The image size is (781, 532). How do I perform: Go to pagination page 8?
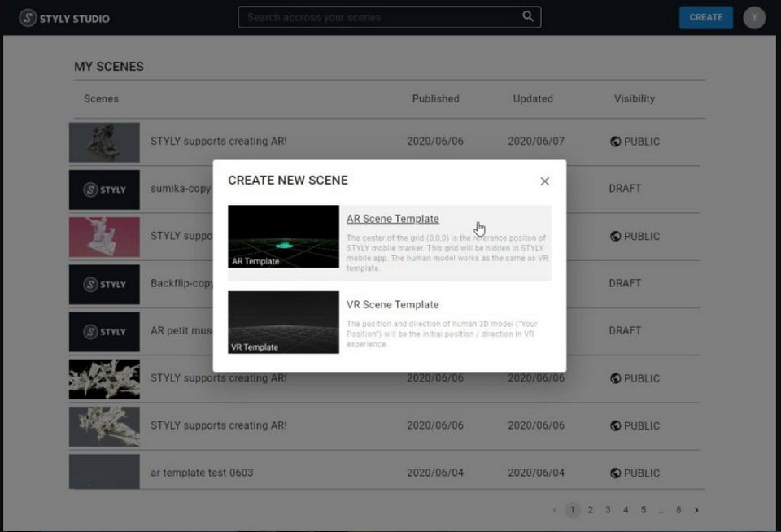point(678,509)
